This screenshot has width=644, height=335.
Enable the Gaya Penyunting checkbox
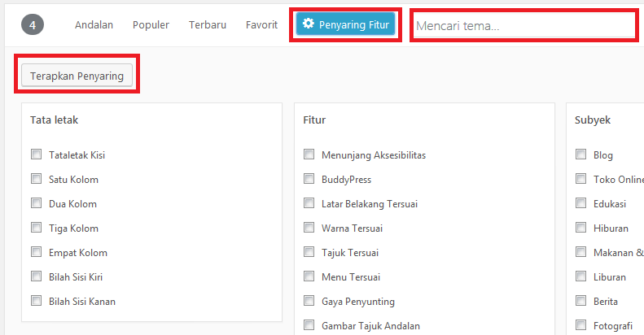[x=309, y=301]
